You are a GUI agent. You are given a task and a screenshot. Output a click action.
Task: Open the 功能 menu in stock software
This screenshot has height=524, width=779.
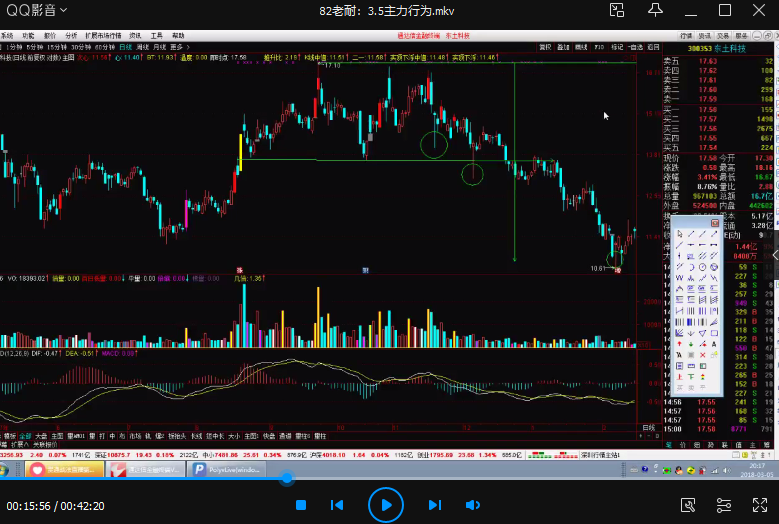27,35
